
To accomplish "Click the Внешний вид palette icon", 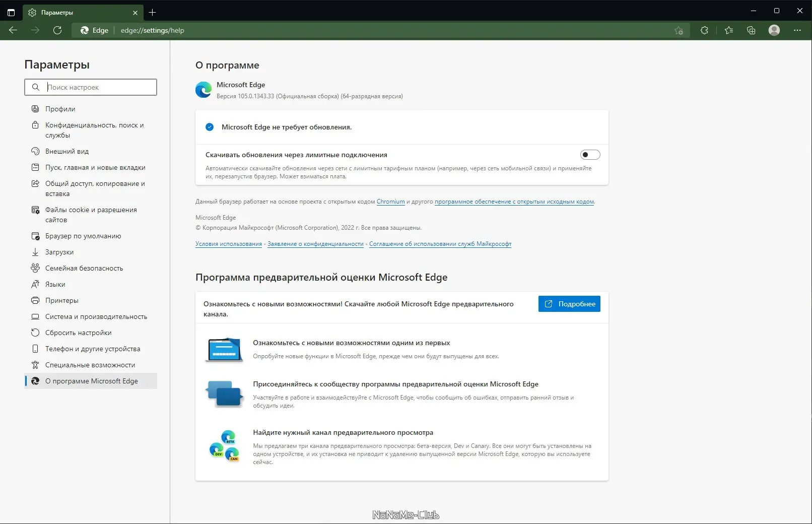I will tap(35, 151).
